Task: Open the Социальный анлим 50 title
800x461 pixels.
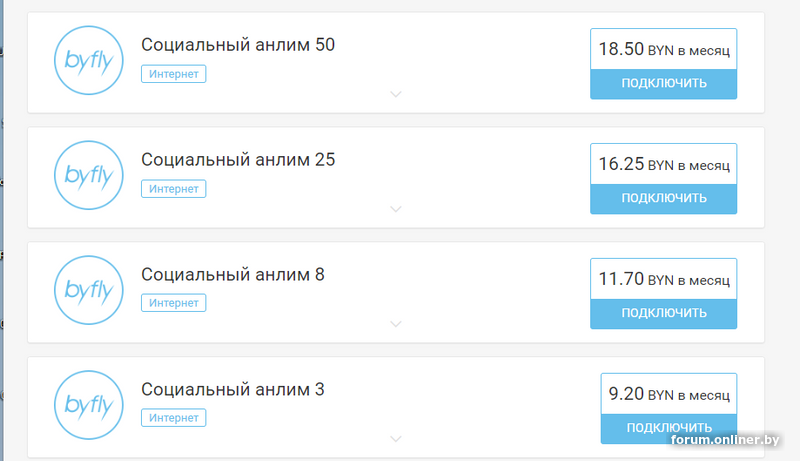Action: click(x=238, y=45)
